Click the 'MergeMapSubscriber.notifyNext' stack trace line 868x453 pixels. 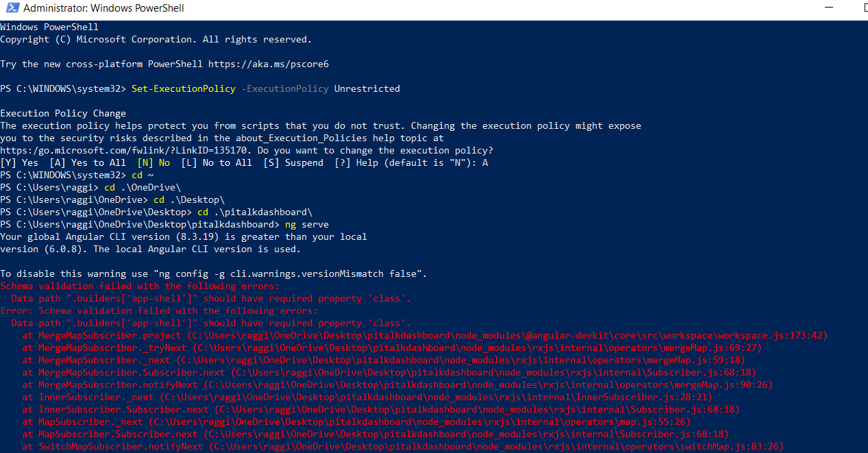pyautogui.click(x=397, y=384)
